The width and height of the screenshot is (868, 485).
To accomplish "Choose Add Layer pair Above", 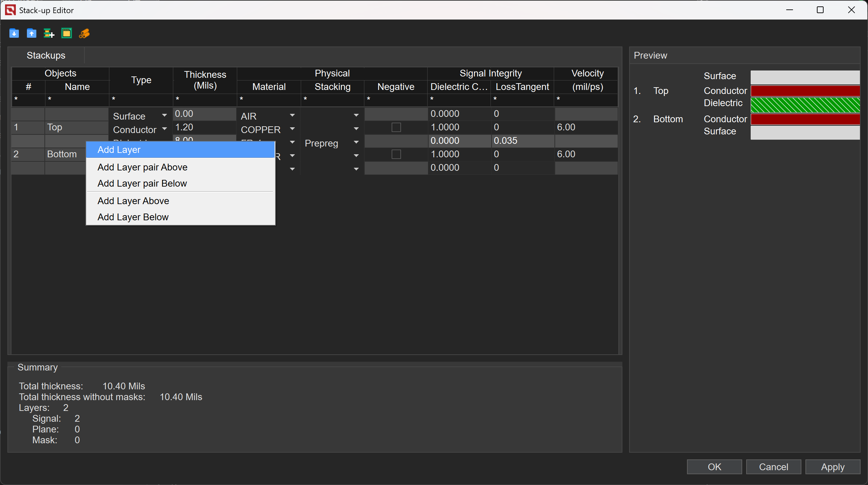I will [142, 167].
